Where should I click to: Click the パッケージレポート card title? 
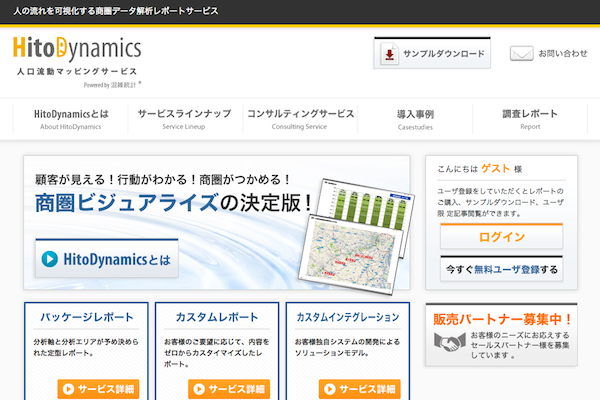(87, 317)
